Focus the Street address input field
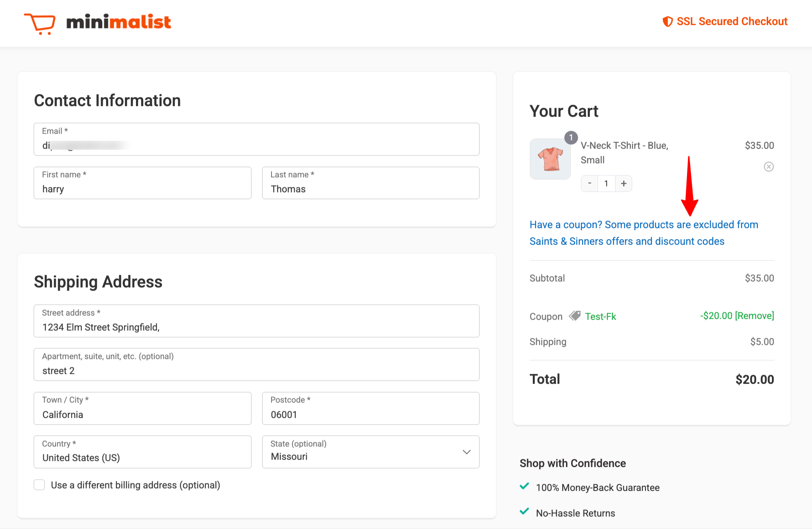The image size is (812, 529). click(257, 321)
